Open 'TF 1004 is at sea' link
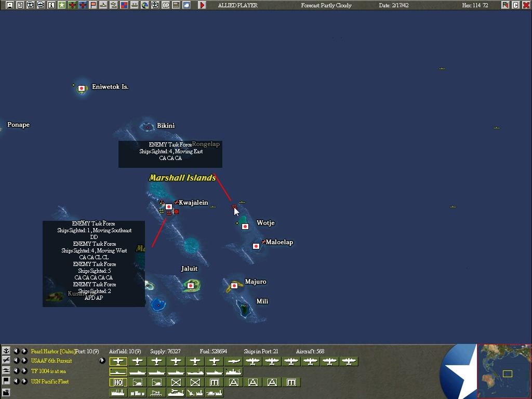This screenshot has width=532, height=399. tap(48, 371)
